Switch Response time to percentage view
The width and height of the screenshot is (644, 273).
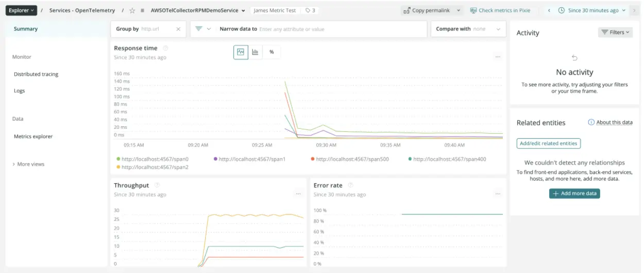point(272,52)
